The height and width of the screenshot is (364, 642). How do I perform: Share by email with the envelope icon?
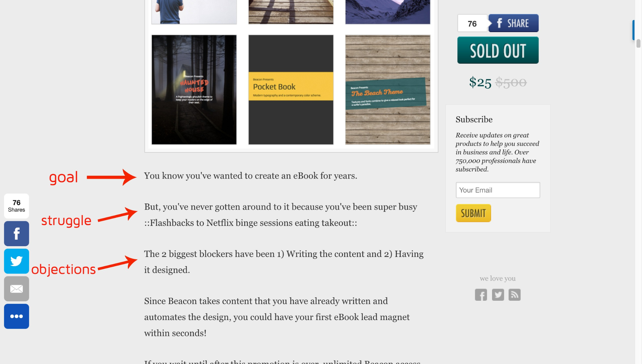click(x=16, y=289)
